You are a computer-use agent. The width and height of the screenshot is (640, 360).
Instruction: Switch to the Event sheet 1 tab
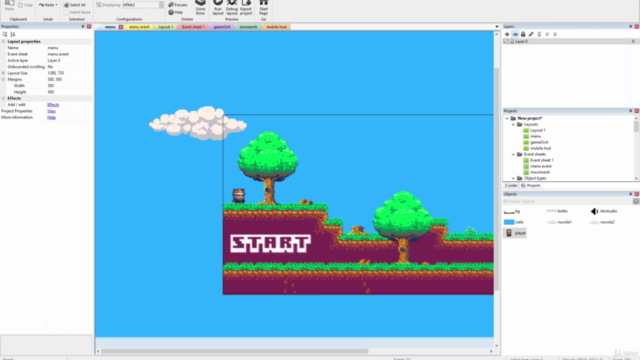(x=193, y=27)
